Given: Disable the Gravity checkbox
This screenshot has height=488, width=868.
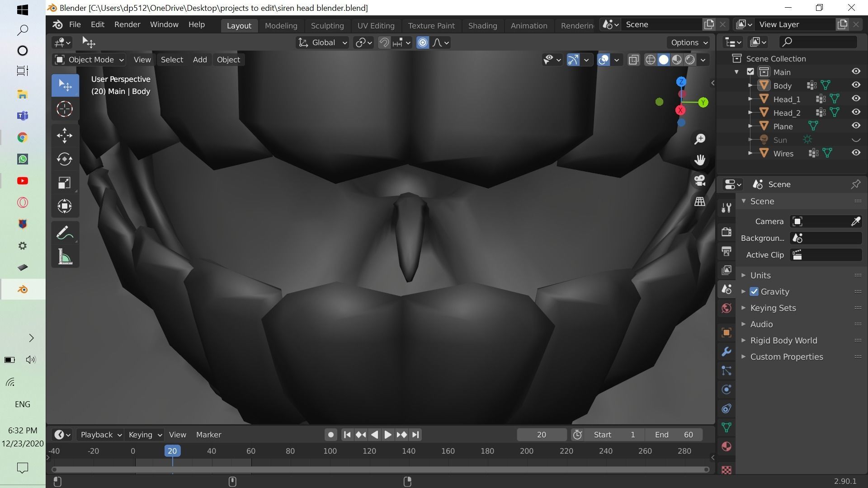Looking at the screenshot, I should pos(754,291).
